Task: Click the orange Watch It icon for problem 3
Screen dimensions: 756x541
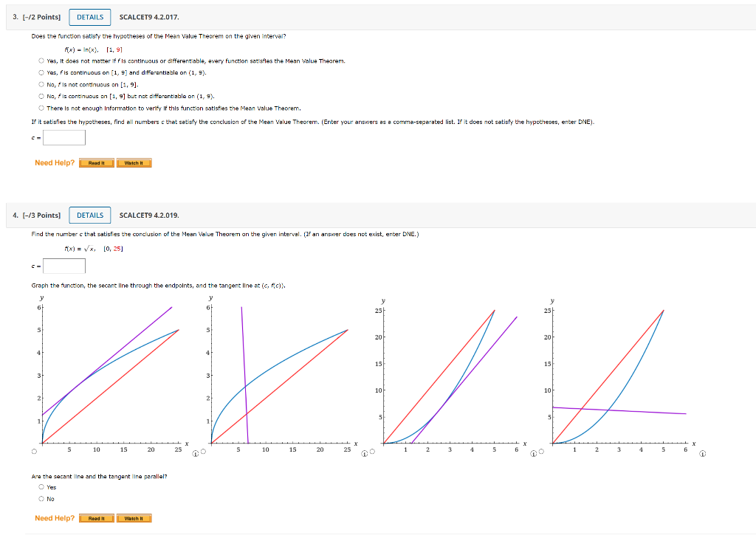Action: tap(134, 162)
